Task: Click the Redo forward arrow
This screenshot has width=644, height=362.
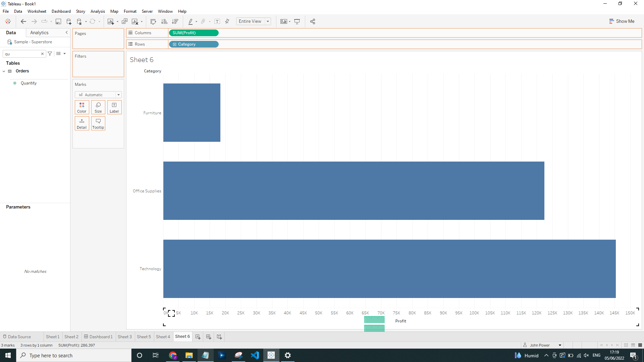Action: pos(34,21)
